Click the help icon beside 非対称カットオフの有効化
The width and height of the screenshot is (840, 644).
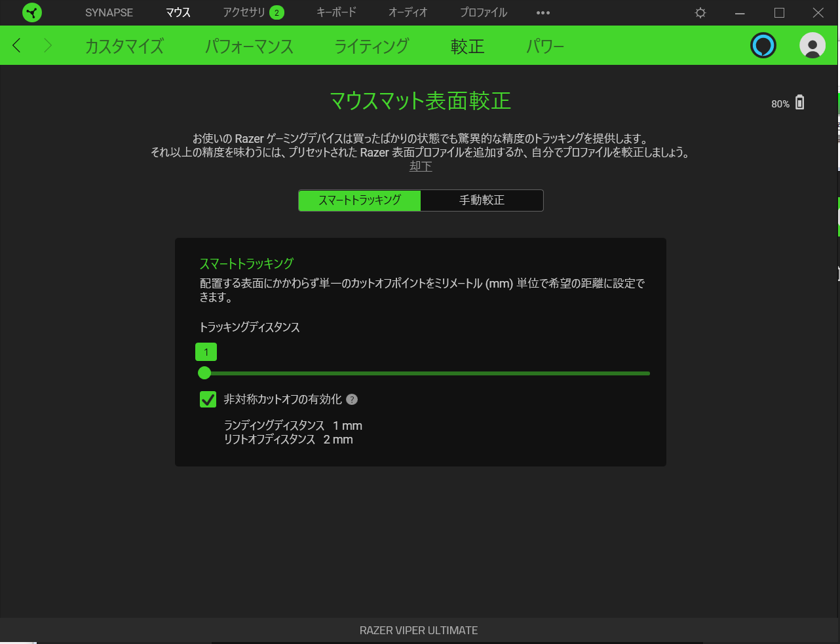click(352, 400)
